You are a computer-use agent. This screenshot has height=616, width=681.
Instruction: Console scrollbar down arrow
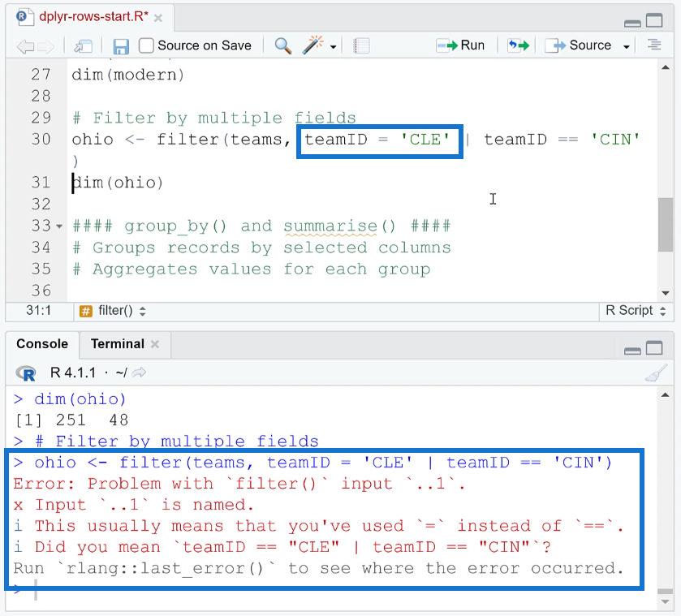point(666,601)
